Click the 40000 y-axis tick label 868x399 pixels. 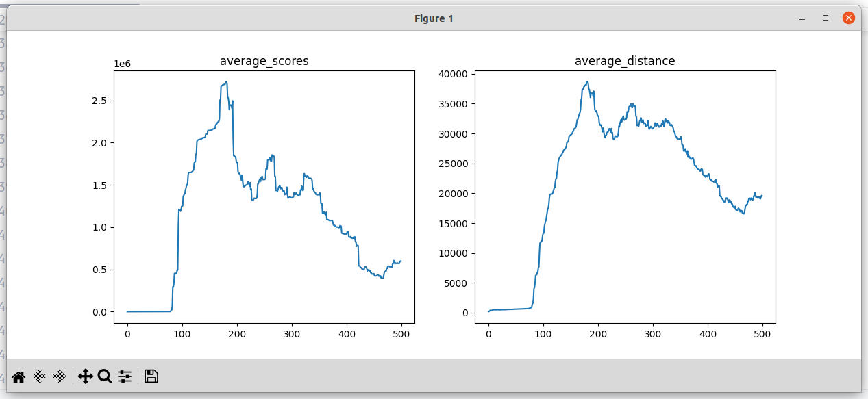pos(454,74)
